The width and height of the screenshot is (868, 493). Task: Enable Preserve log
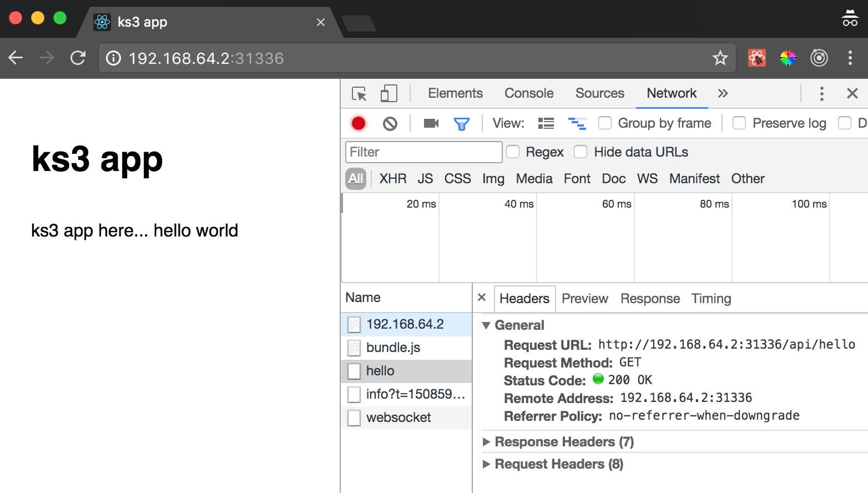coord(739,123)
